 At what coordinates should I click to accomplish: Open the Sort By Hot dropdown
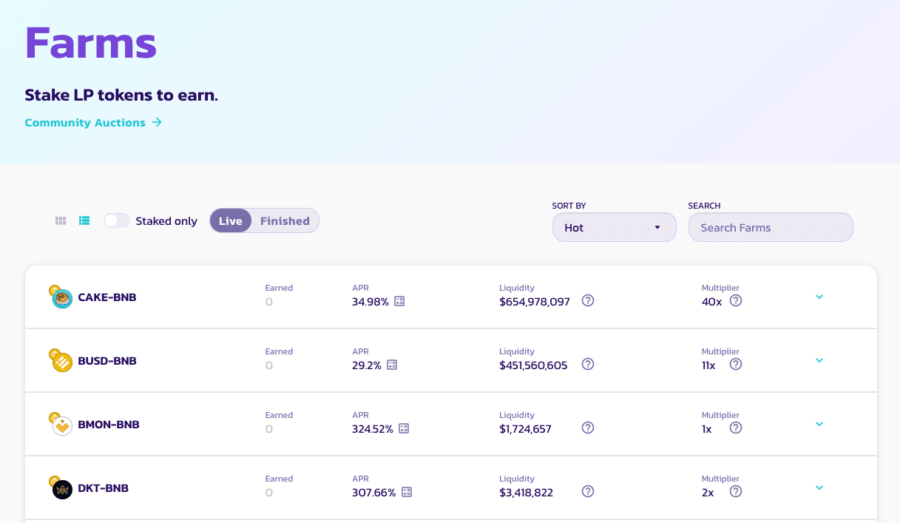click(x=614, y=227)
